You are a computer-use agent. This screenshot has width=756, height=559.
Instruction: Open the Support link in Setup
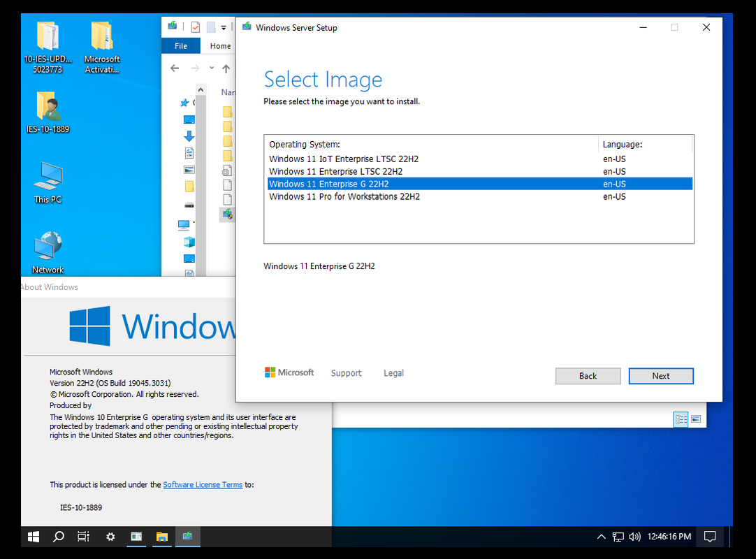(346, 373)
